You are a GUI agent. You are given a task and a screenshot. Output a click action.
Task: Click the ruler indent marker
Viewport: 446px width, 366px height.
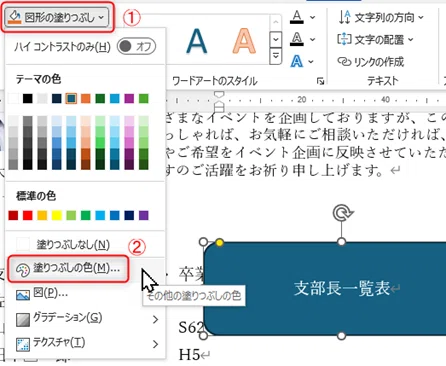tap(218, 101)
